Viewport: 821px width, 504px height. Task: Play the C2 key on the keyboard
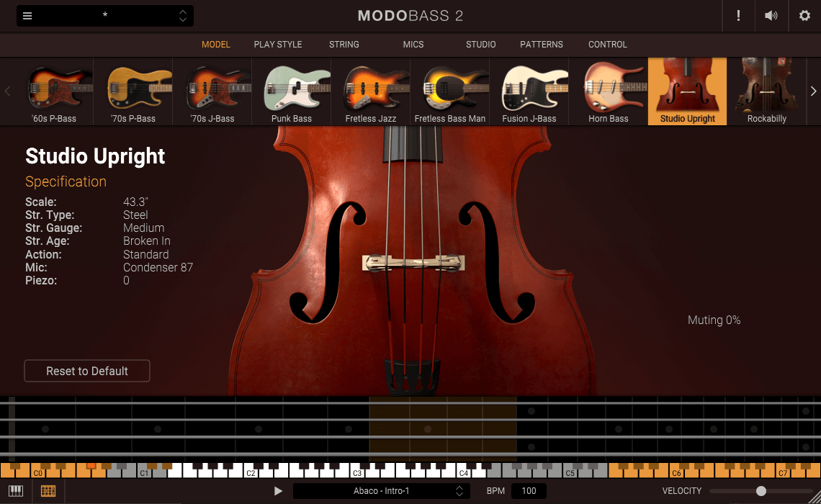(251, 473)
